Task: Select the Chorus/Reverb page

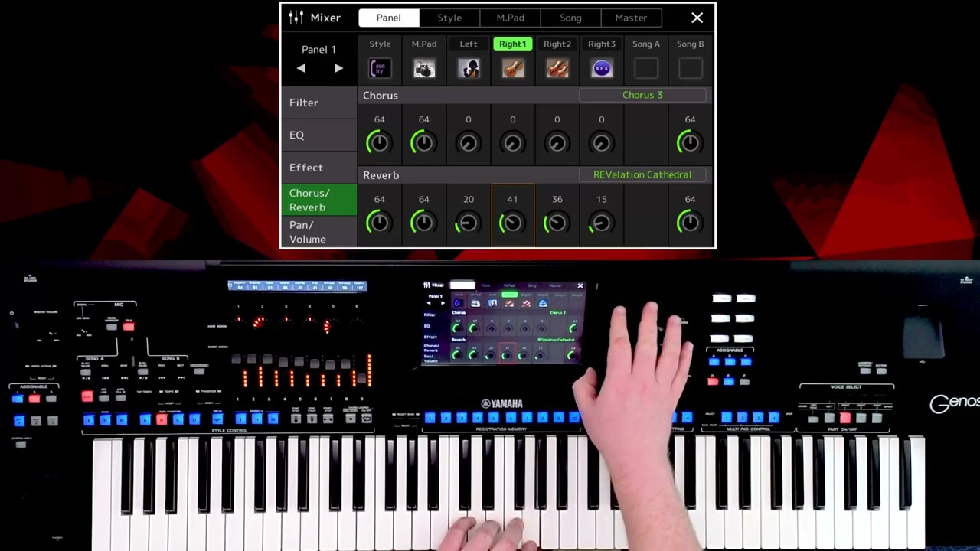Action: pos(319,200)
